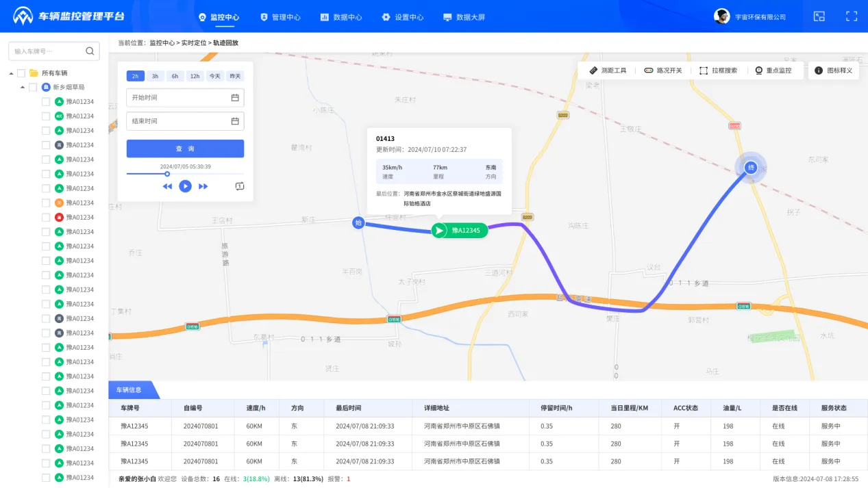Image resolution: width=868 pixels, height=488 pixels.
Task: Play the trajectory playback
Action: (x=185, y=186)
